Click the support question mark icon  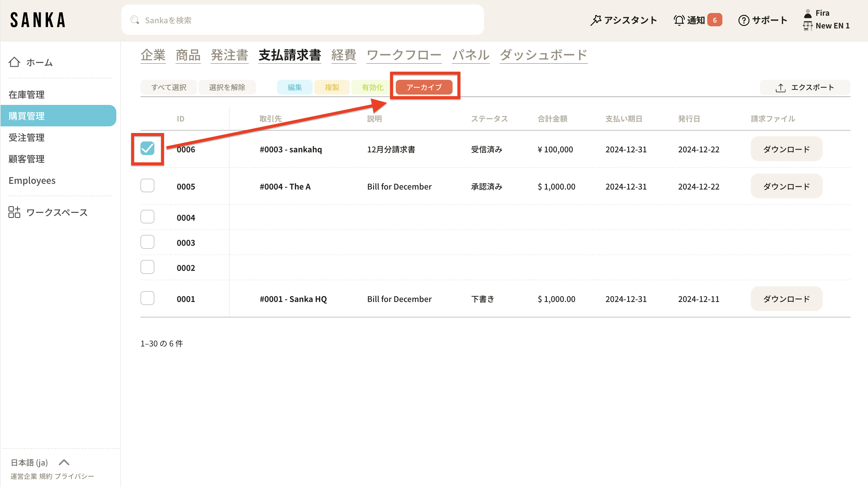click(x=744, y=20)
